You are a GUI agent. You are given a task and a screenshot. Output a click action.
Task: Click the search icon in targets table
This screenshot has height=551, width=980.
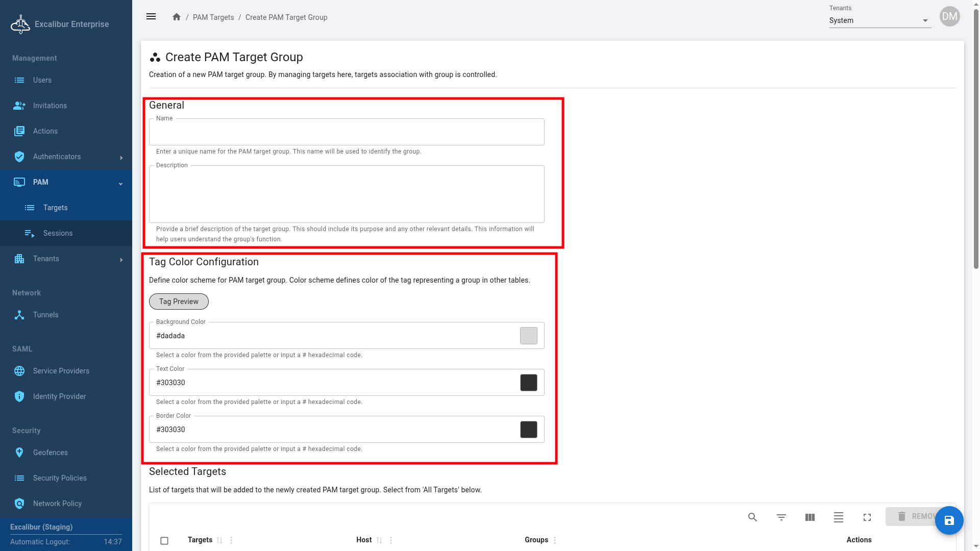(752, 517)
